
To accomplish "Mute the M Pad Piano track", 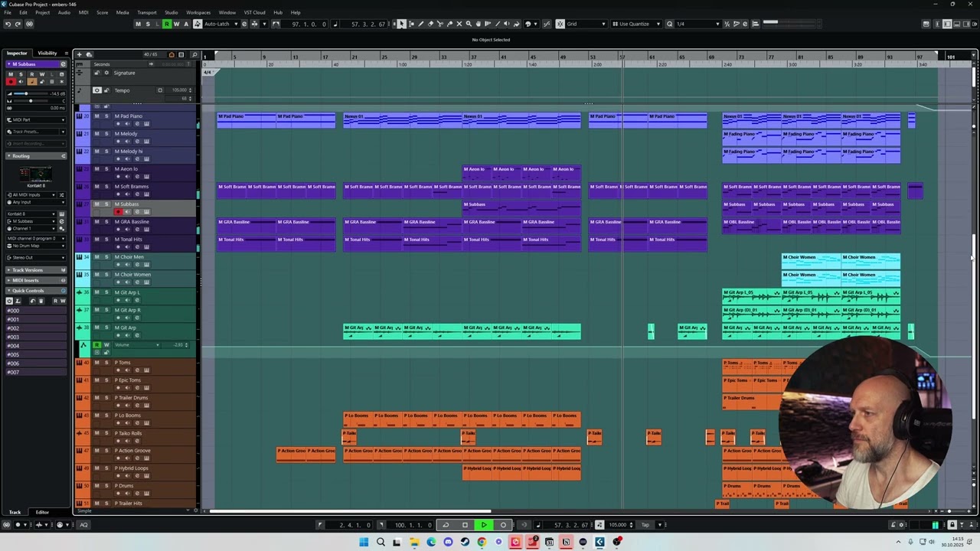I will tap(96, 116).
